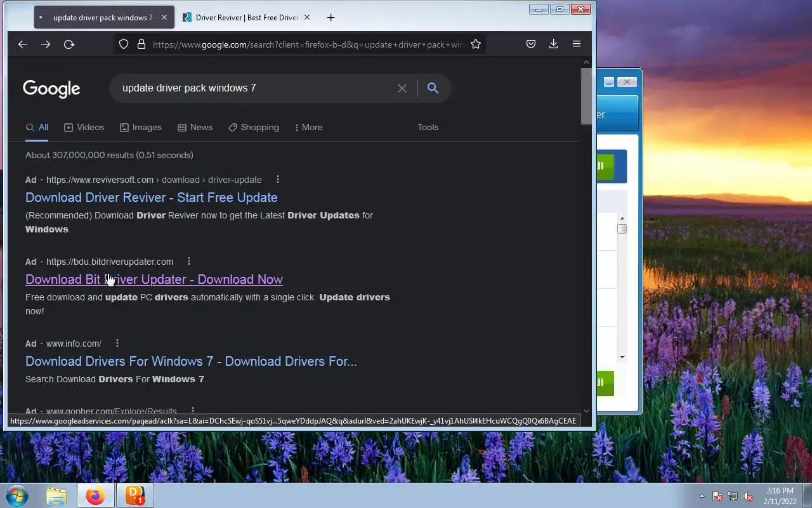Switch to News results

(x=195, y=128)
